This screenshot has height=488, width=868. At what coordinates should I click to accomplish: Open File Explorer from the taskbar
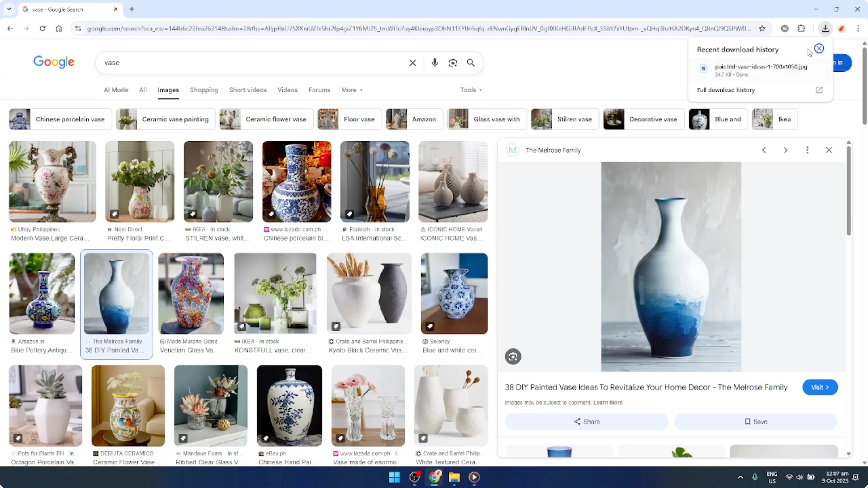454,477
